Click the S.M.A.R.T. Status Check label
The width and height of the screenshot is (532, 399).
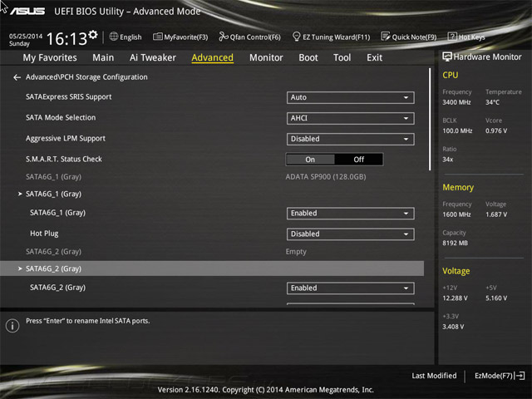[64, 159]
